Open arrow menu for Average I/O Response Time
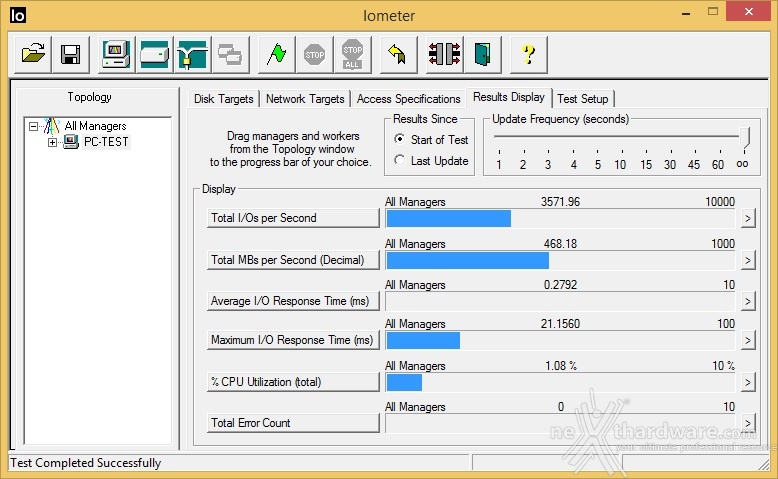 (x=748, y=301)
